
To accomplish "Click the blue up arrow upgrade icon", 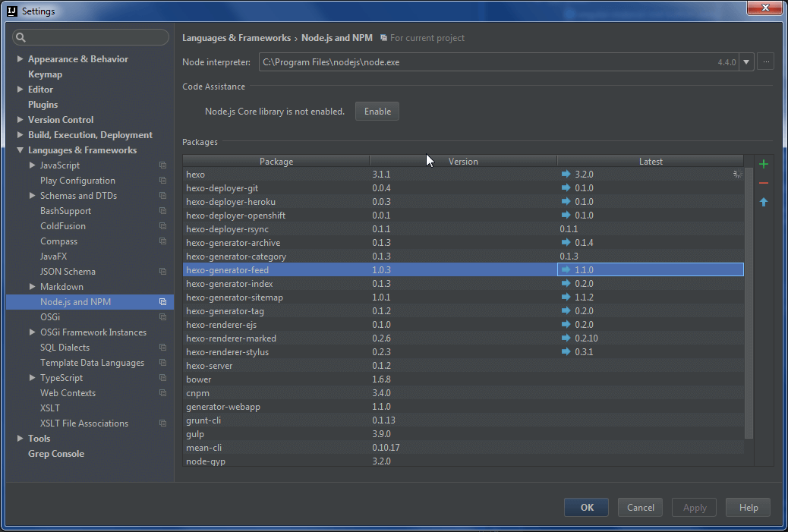I will point(764,202).
